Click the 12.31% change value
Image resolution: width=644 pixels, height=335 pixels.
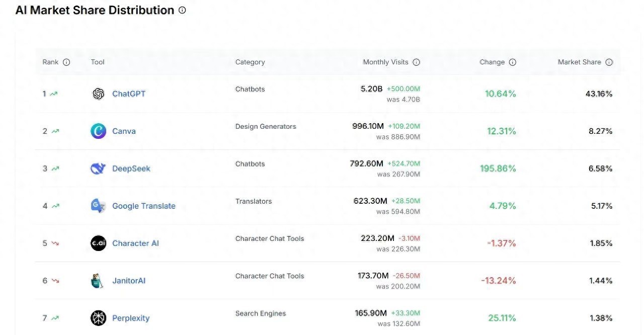click(x=502, y=131)
